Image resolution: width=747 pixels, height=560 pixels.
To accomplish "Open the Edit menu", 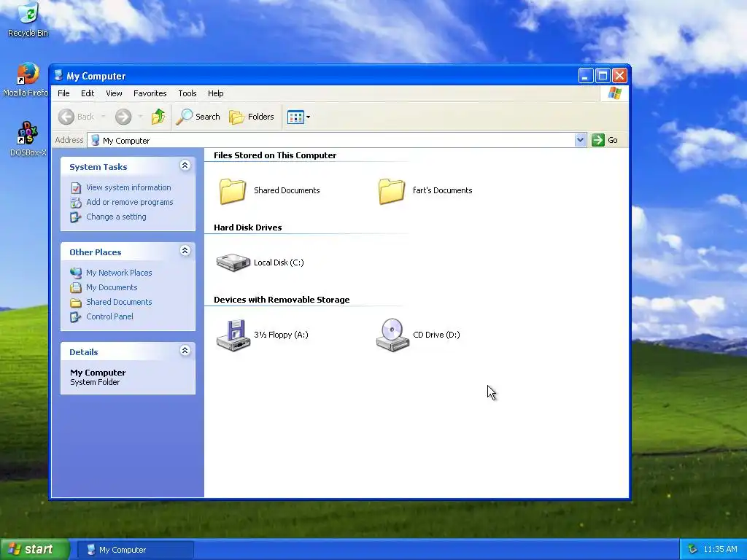I will (88, 93).
